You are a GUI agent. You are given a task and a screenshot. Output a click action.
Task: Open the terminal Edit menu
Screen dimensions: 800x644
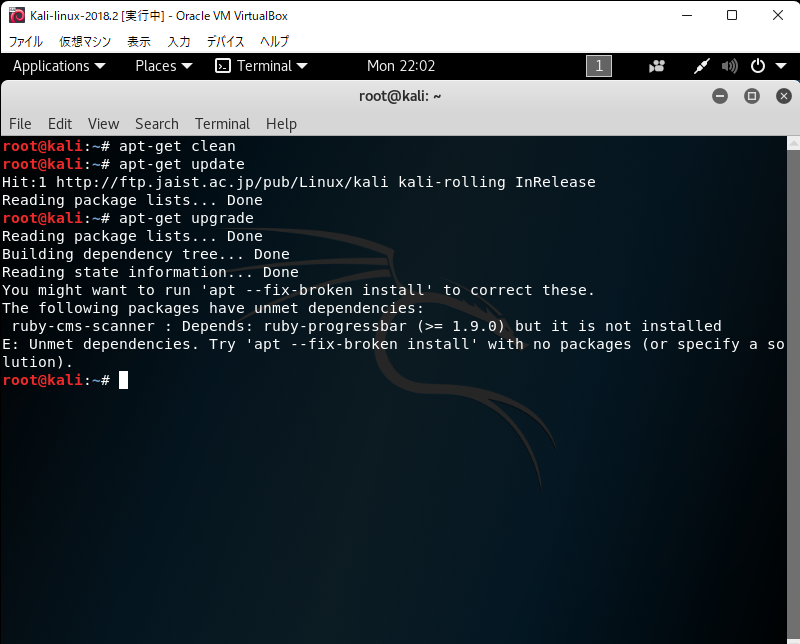[60, 124]
